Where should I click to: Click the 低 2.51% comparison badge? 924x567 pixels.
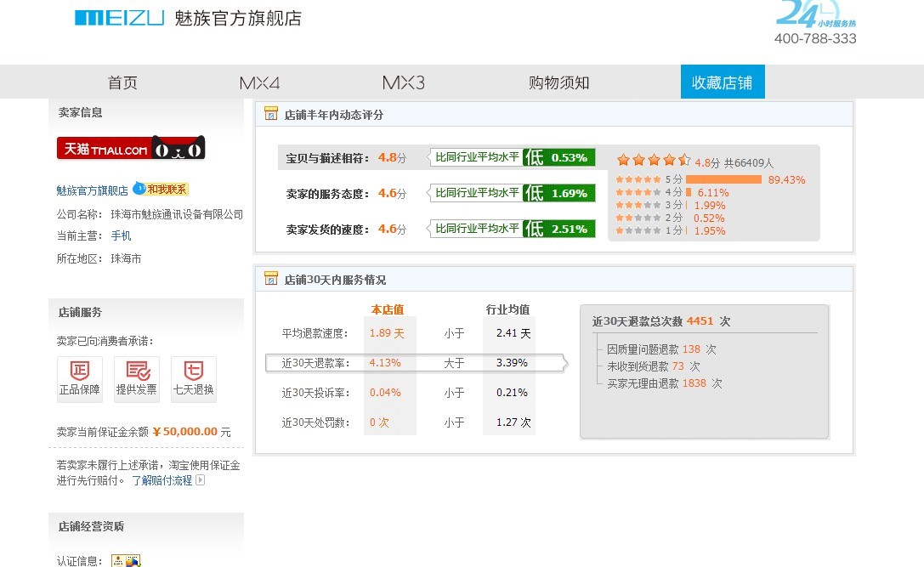pyautogui.click(x=559, y=229)
